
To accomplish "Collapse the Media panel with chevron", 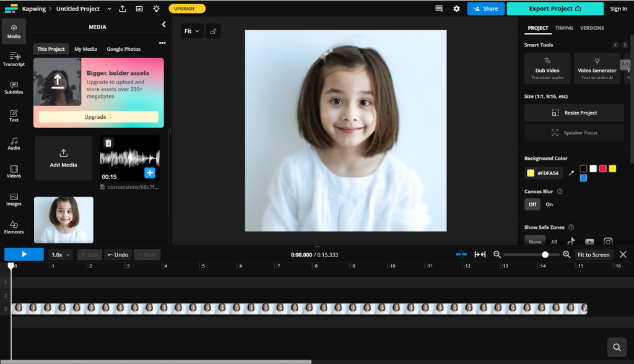I will [x=163, y=25].
